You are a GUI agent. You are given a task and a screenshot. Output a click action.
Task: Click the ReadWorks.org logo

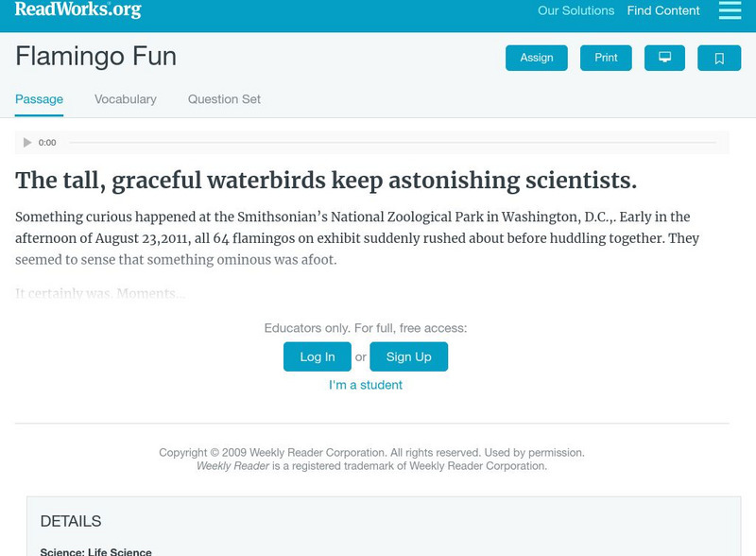[77, 10]
